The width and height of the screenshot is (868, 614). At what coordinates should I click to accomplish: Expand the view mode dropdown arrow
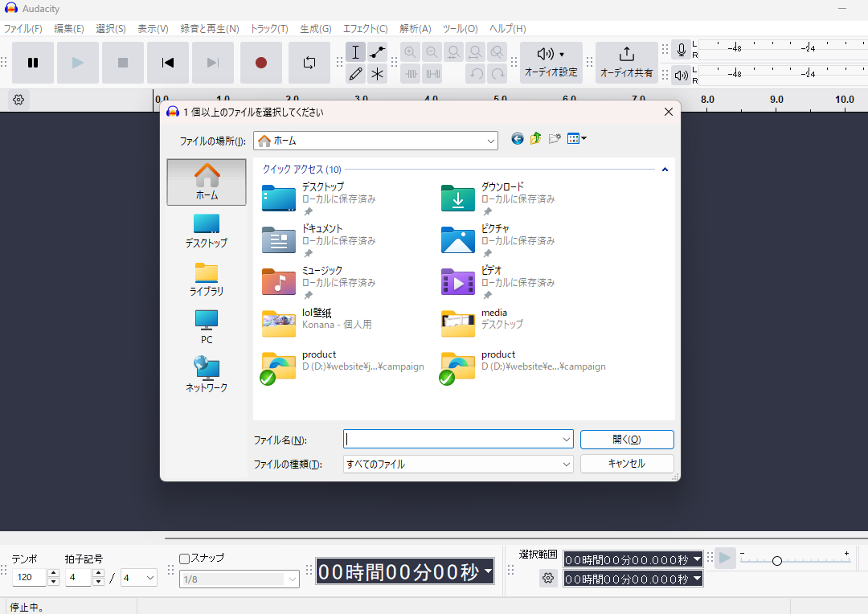(x=583, y=138)
